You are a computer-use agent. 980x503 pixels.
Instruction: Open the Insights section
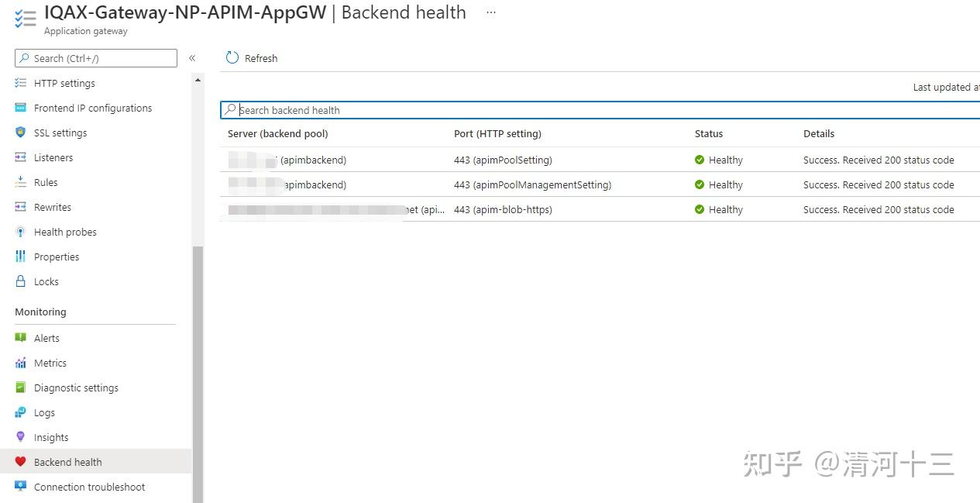22,437
